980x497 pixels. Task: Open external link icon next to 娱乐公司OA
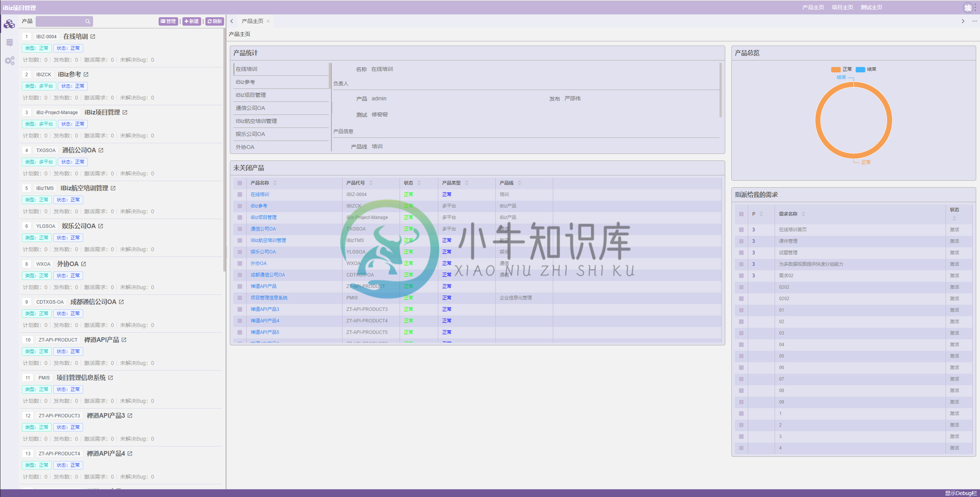tap(100, 226)
